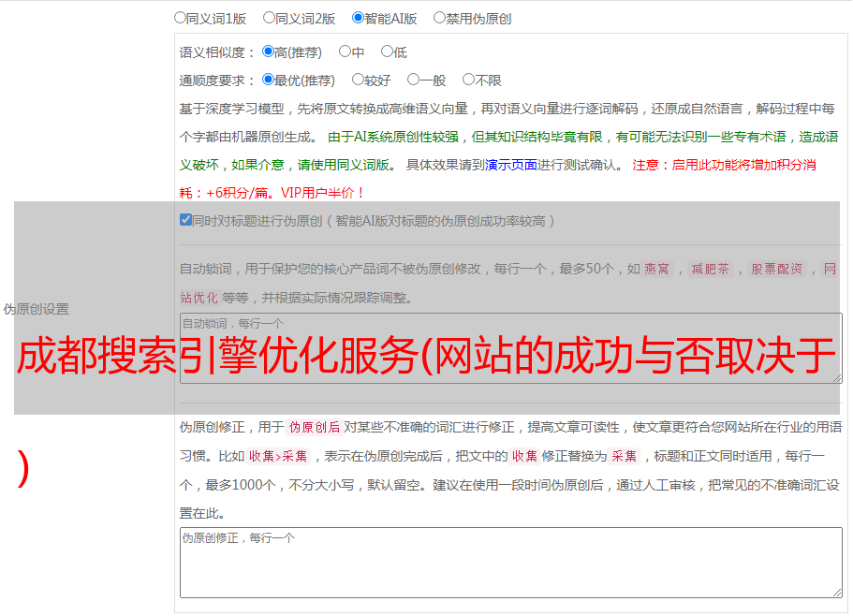This screenshot has height=616, width=853.
Task: Set 通顺度要求 to 最优(推荐)
Action: (268, 80)
